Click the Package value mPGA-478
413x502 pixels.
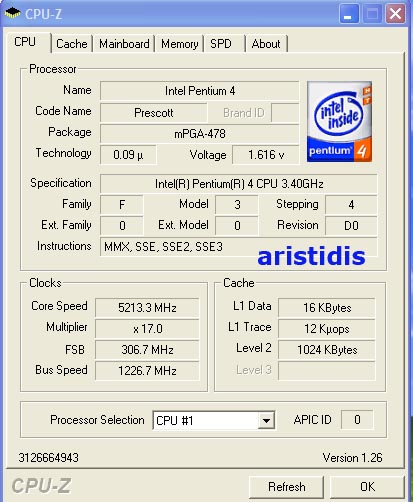coord(200,134)
